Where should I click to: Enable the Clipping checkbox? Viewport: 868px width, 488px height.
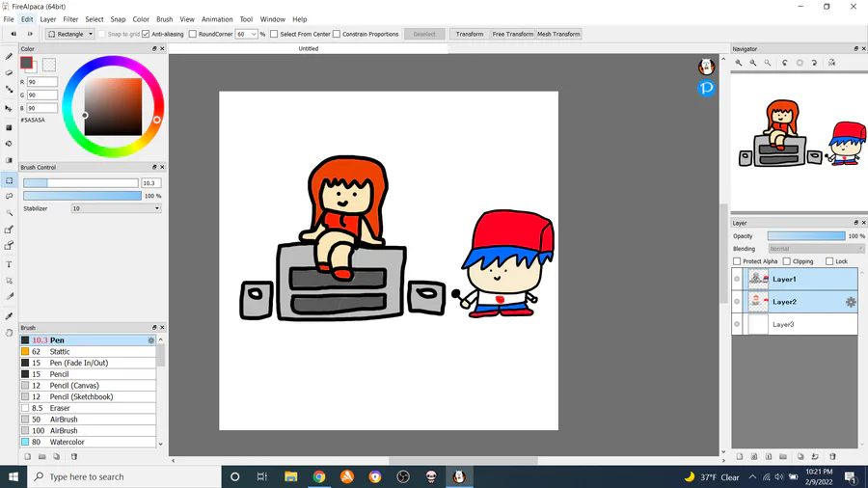pyautogui.click(x=787, y=261)
